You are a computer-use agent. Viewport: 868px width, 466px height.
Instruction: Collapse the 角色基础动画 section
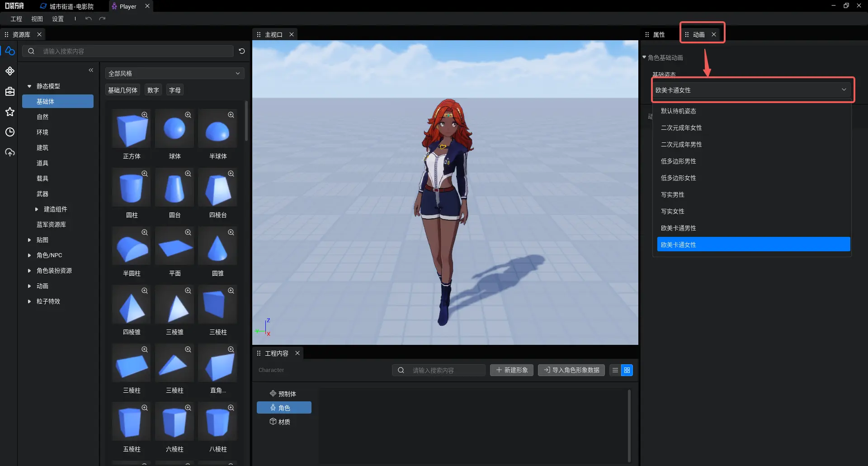pos(644,57)
